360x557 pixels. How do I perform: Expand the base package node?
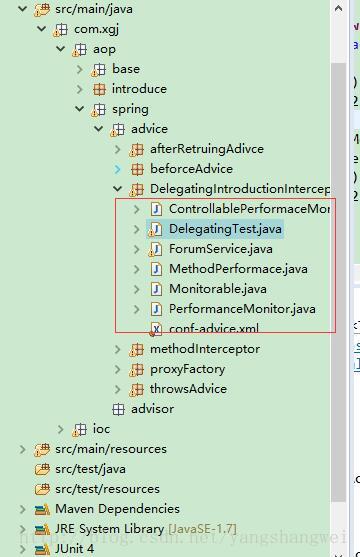point(80,69)
